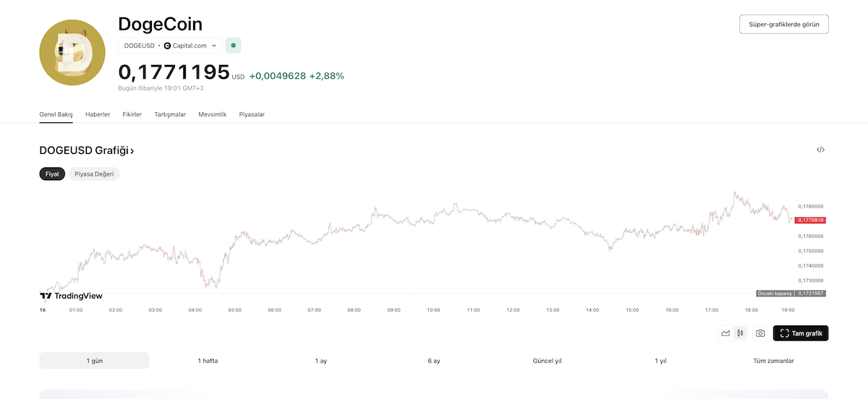868x399 pixels.
Task: Select the 1 hafta time range
Action: click(x=208, y=361)
